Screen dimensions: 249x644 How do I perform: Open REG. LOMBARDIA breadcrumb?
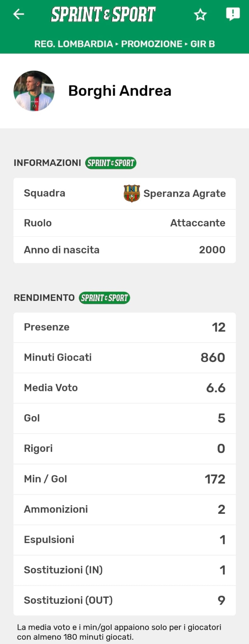[74, 44]
